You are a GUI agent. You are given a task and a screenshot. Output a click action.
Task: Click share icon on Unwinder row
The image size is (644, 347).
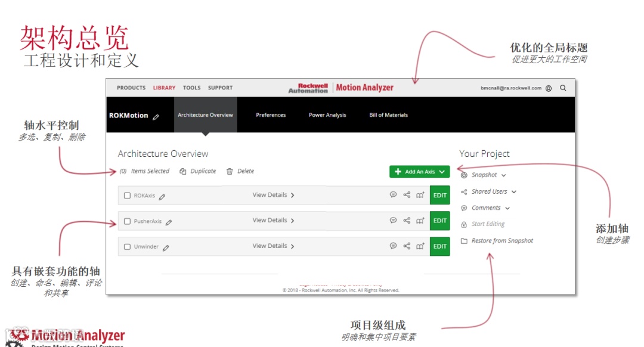pyautogui.click(x=407, y=246)
